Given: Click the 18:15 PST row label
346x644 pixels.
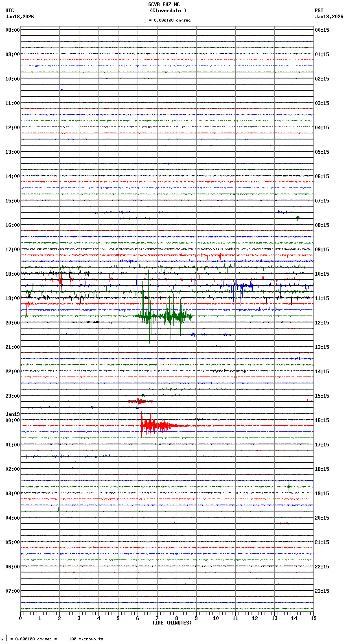Looking at the screenshot, I should coord(322,469).
